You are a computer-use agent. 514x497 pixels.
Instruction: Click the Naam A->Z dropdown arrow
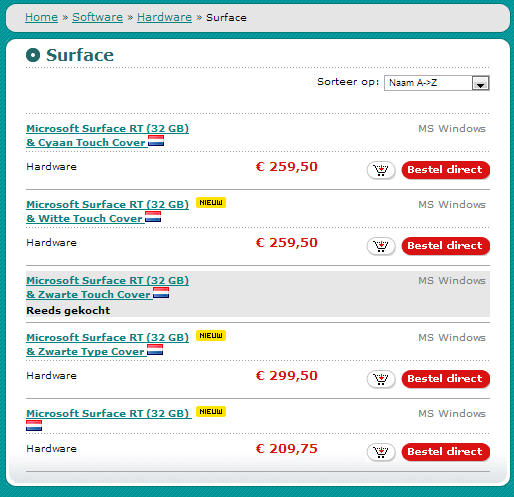(480, 83)
